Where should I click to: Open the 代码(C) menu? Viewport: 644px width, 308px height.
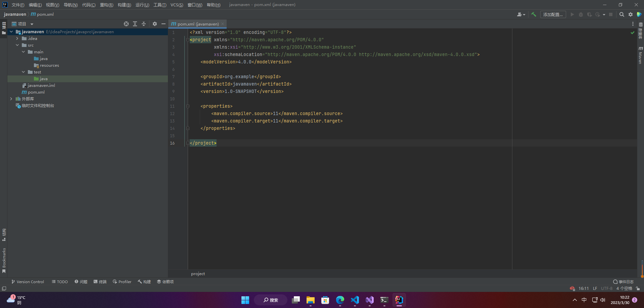pyautogui.click(x=89, y=5)
